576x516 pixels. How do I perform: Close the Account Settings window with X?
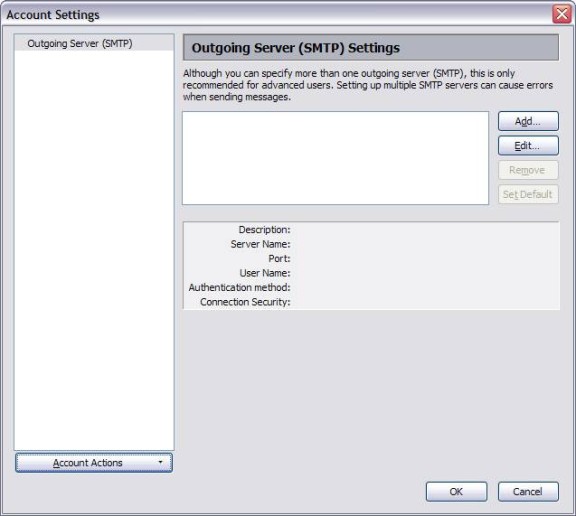point(562,14)
